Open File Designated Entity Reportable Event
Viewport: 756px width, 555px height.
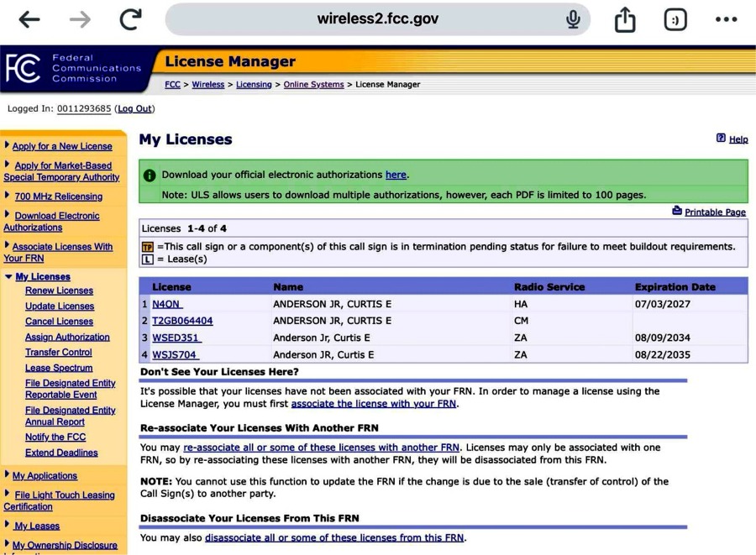coord(71,389)
